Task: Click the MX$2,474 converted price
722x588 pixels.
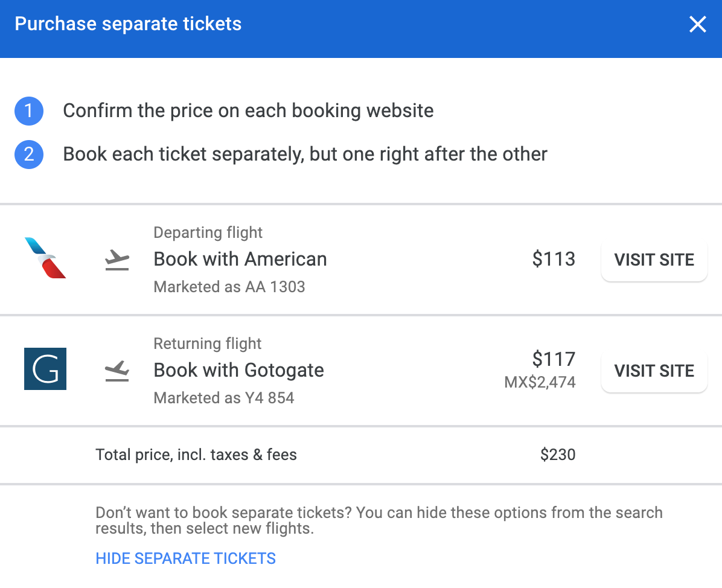Action: pyautogui.click(x=540, y=382)
